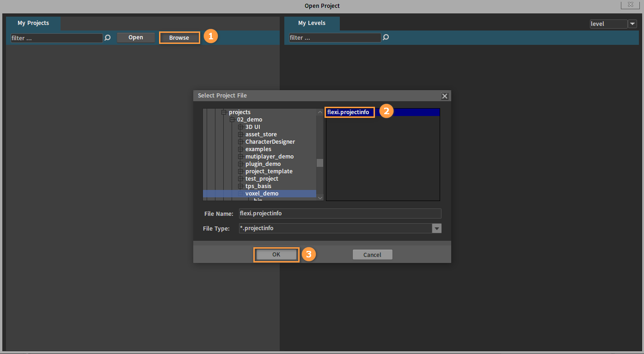Collapse the 02_demo folder node

click(x=233, y=120)
